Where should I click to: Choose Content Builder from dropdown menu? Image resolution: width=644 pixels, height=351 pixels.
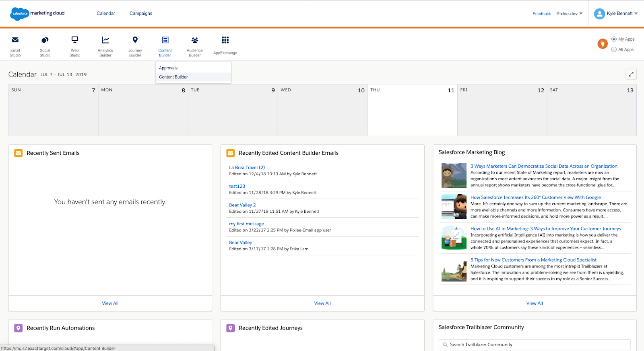click(173, 77)
